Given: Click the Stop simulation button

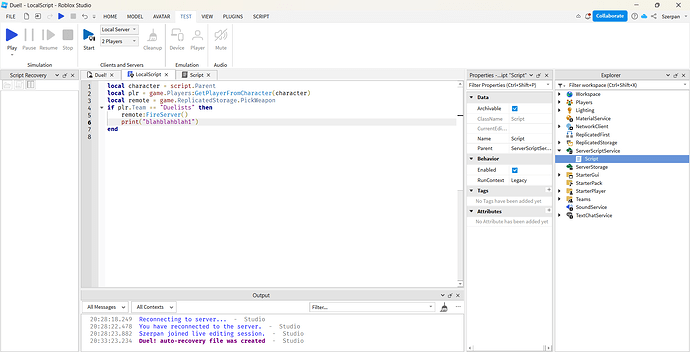Looking at the screenshot, I should (x=68, y=39).
